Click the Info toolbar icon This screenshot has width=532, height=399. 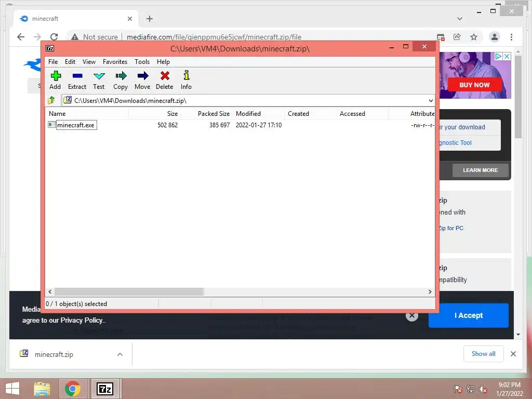click(x=187, y=75)
